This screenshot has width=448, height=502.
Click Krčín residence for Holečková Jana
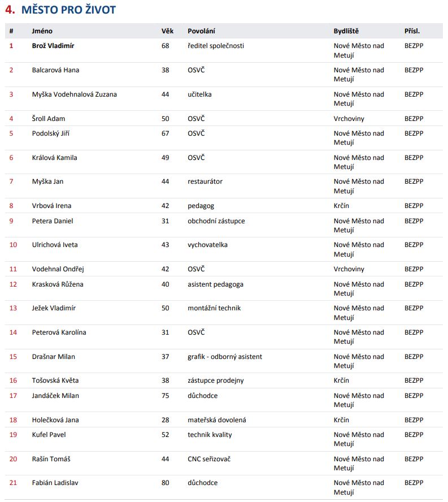coord(341,420)
